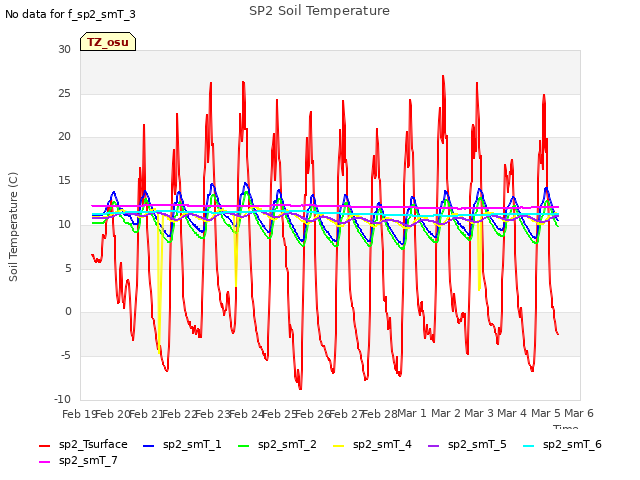Image resolution: width=640 pixels, height=480 pixels.
Task: Click the Mar 2 x-axis tick label
Action: [x=446, y=413]
